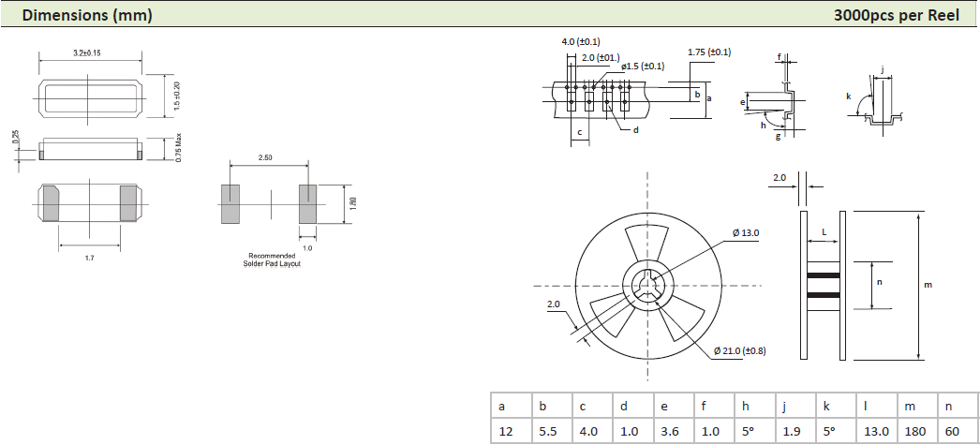980x445 pixels.
Task: Click the center hub of the reel drawing
Action: coord(647,285)
